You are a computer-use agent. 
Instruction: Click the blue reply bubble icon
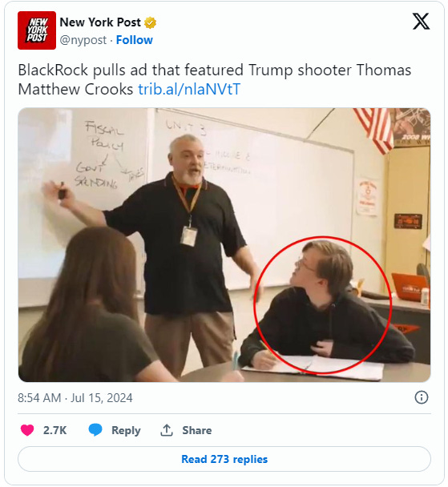(x=95, y=430)
